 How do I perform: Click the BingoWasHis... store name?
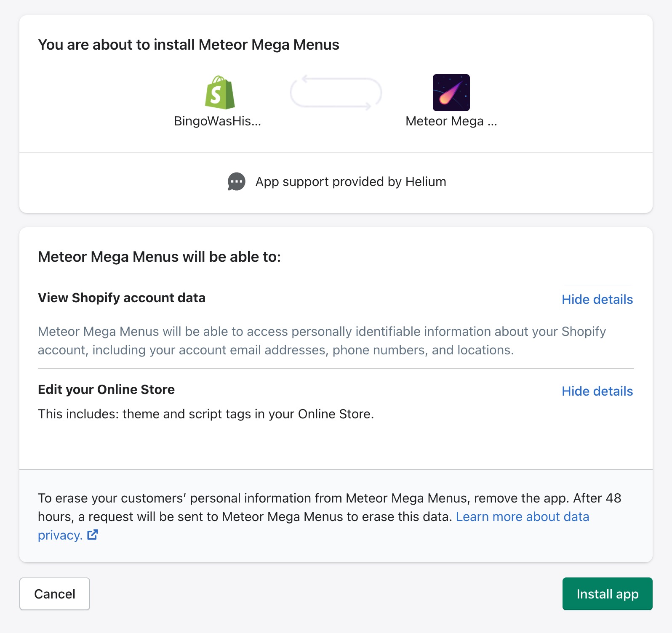(x=218, y=121)
